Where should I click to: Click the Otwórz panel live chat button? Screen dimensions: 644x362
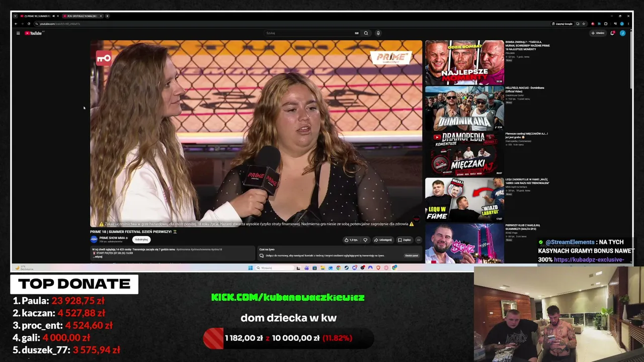click(x=412, y=255)
